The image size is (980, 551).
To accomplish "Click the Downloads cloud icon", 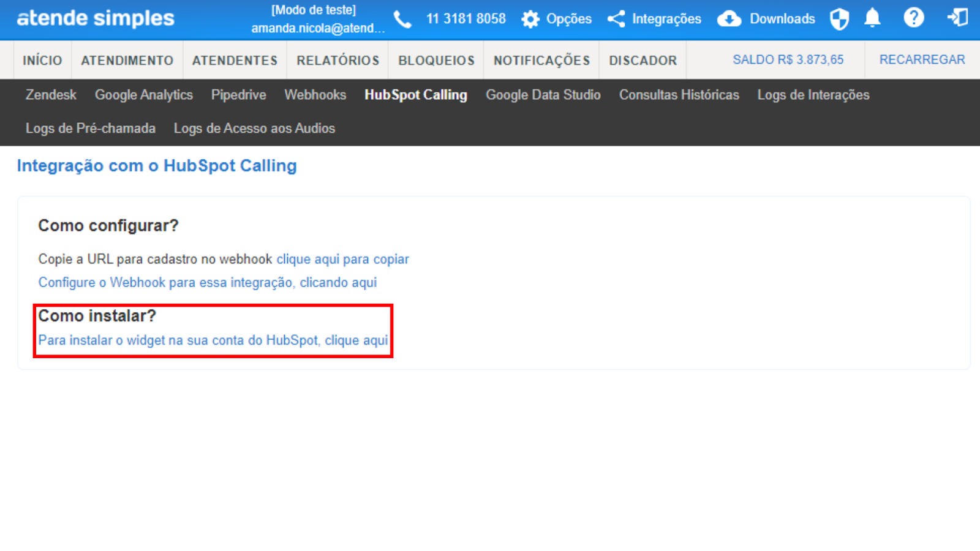I will point(729,19).
